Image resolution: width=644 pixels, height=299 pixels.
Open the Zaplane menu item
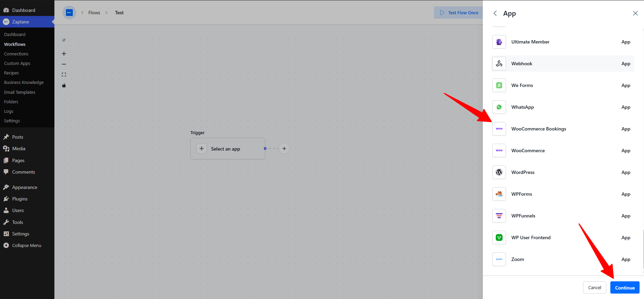coord(27,22)
